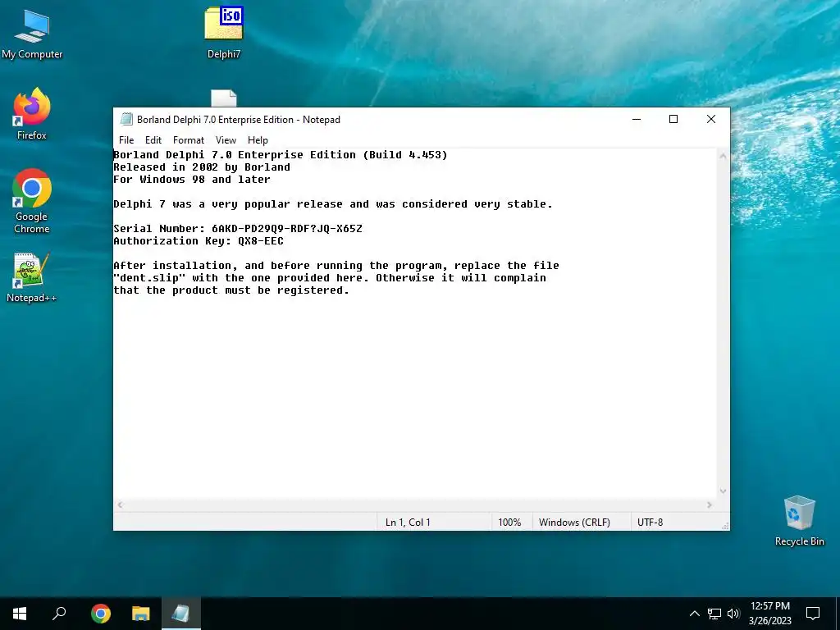Select the Google Chrome desktop shortcut

coord(32,201)
